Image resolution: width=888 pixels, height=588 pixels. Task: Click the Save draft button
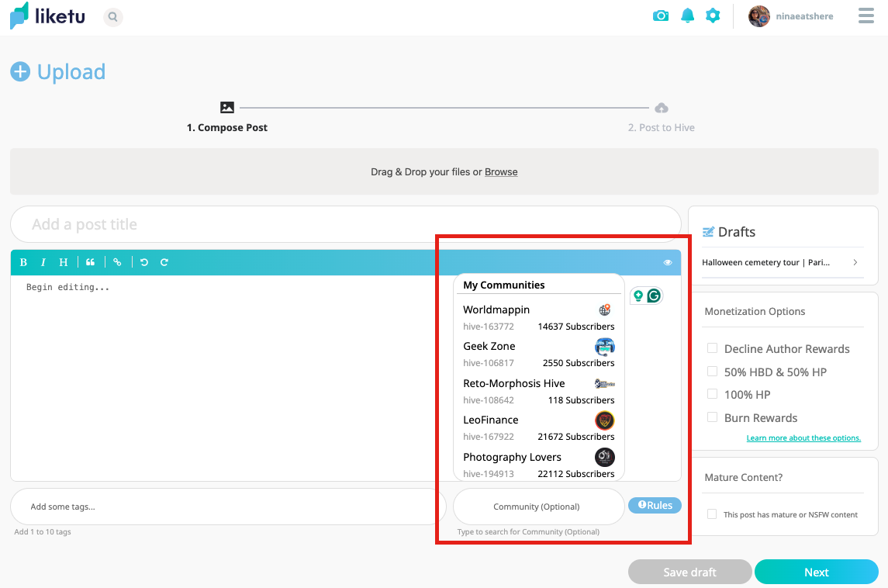point(689,572)
